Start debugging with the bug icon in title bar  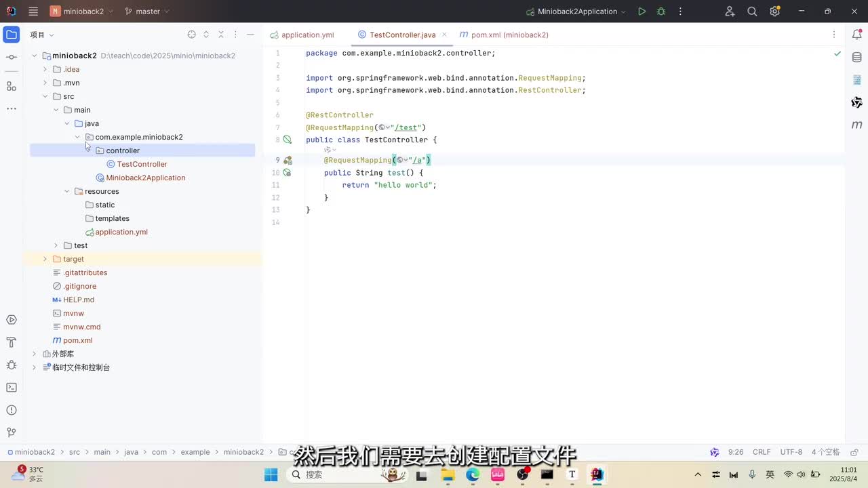(661, 12)
